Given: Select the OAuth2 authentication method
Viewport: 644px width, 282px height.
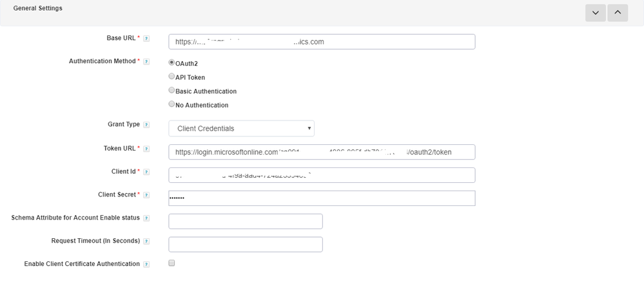Looking at the screenshot, I should coord(171,63).
